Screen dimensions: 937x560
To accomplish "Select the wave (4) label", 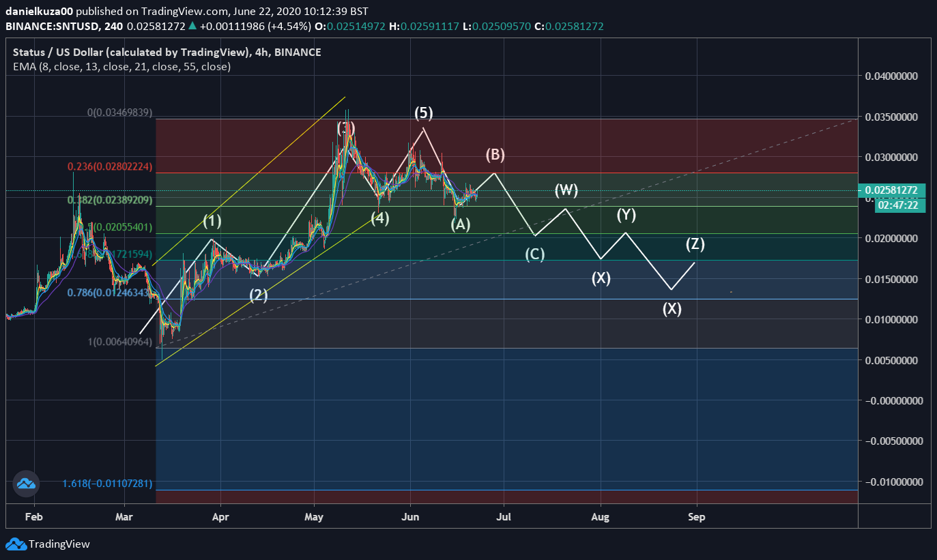I will 380,218.
